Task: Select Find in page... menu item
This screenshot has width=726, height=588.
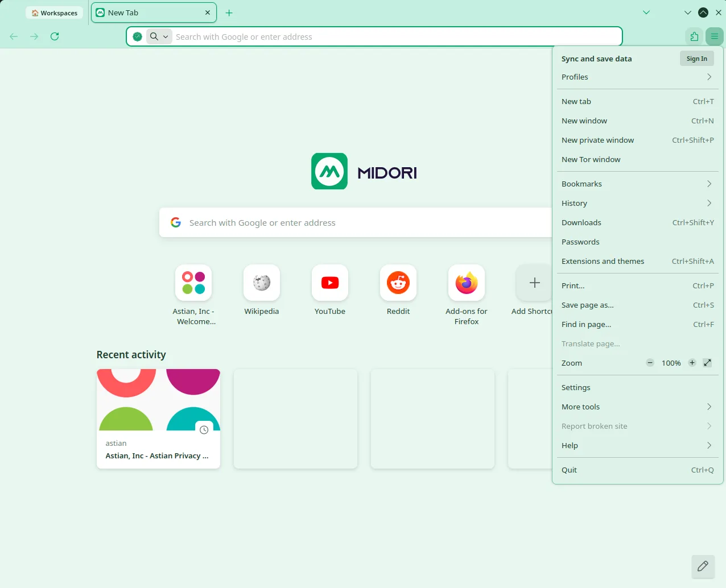Action: click(637, 324)
